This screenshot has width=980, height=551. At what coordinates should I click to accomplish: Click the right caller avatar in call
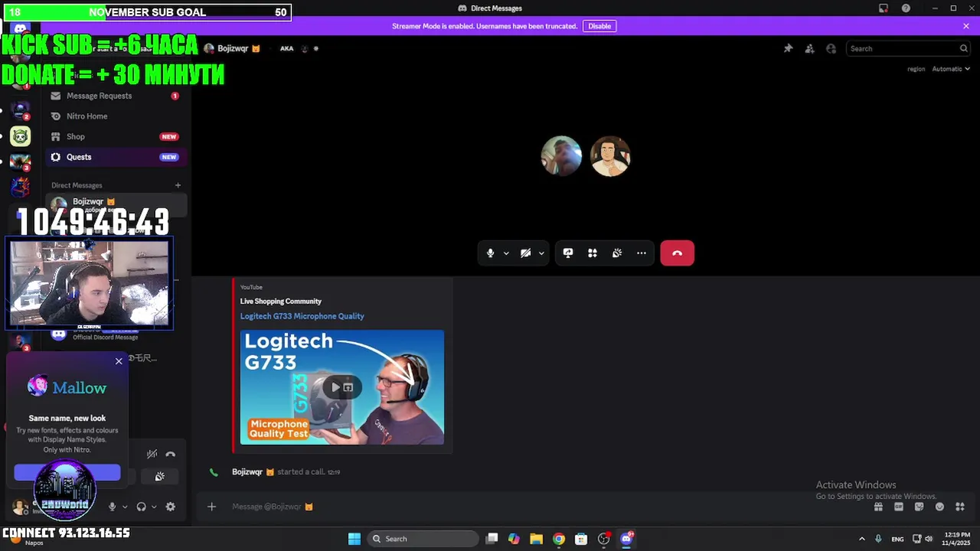pyautogui.click(x=610, y=156)
